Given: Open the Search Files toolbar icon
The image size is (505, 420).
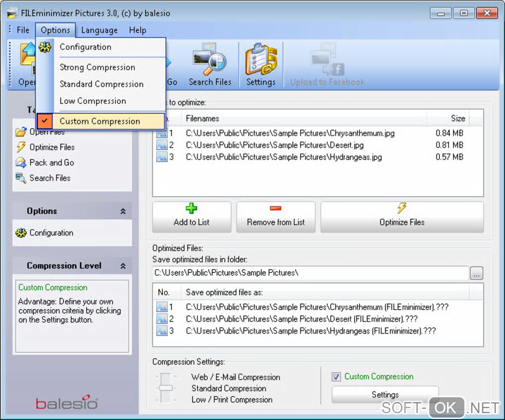Looking at the screenshot, I should pyautogui.click(x=209, y=59).
